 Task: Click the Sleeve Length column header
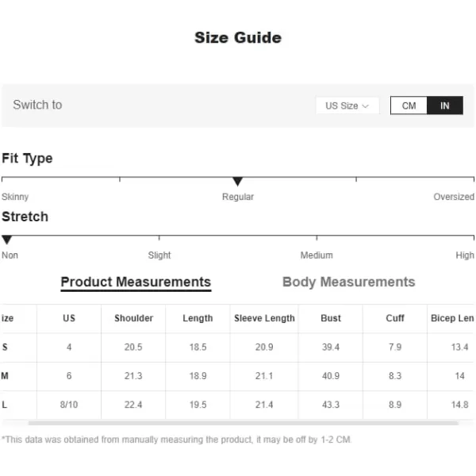tap(264, 318)
